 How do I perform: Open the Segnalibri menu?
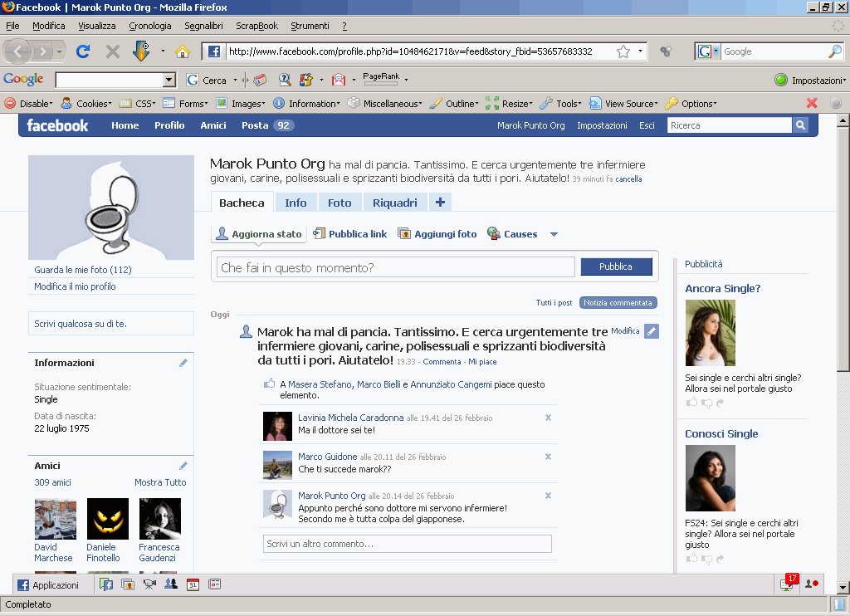point(203,26)
